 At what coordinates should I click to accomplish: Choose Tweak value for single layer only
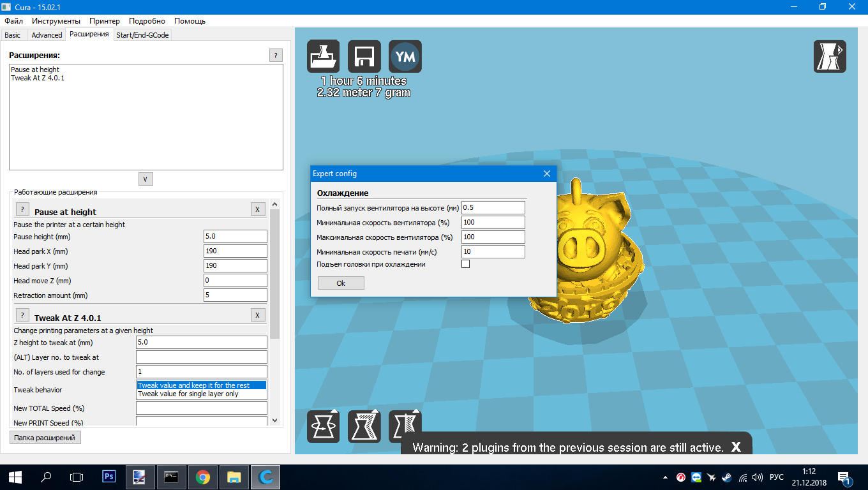coord(202,394)
